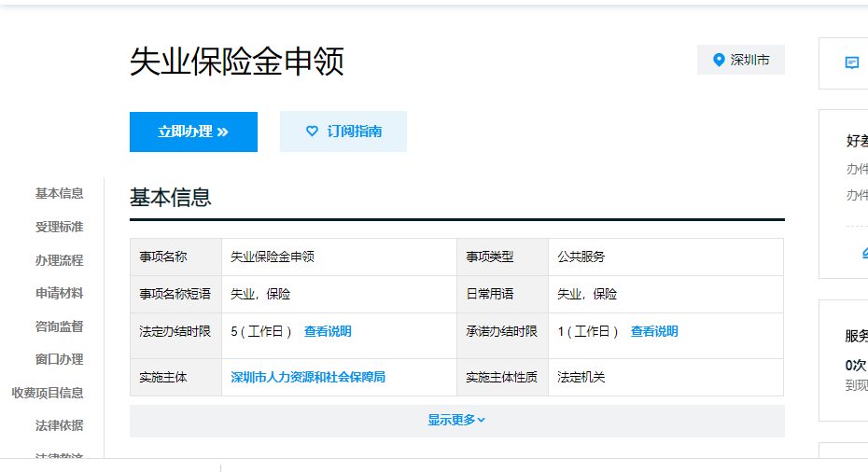Screen dimensions: 868x472
Task: Go to 咨询监督 in side navigation
Action: pyautogui.click(x=59, y=326)
